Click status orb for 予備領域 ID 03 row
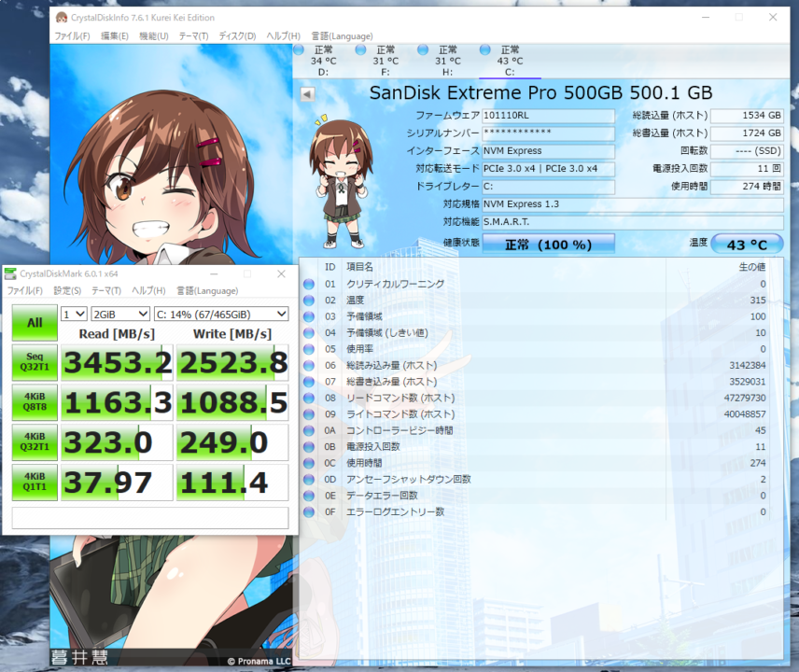Image resolution: width=799 pixels, height=672 pixels. tap(309, 316)
